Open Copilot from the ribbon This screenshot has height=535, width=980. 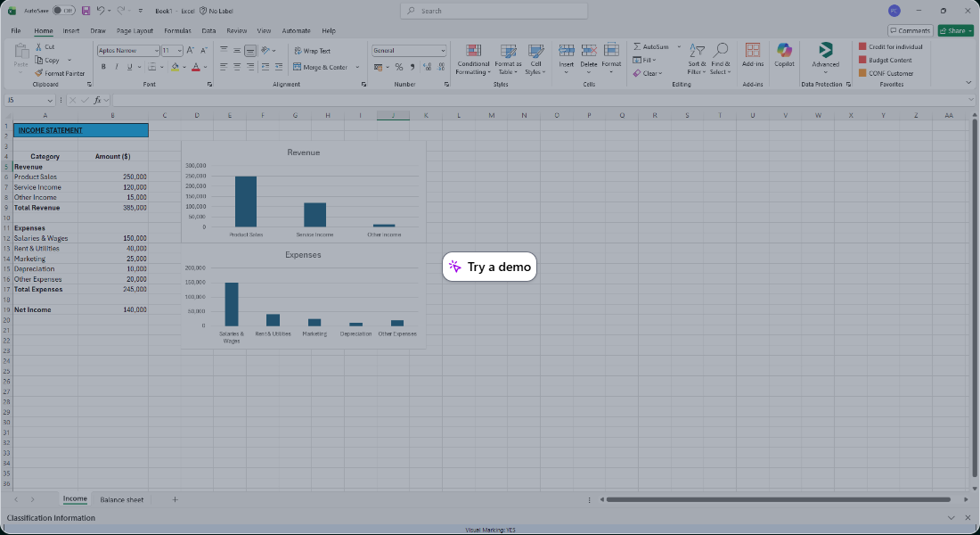click(784, 53)
